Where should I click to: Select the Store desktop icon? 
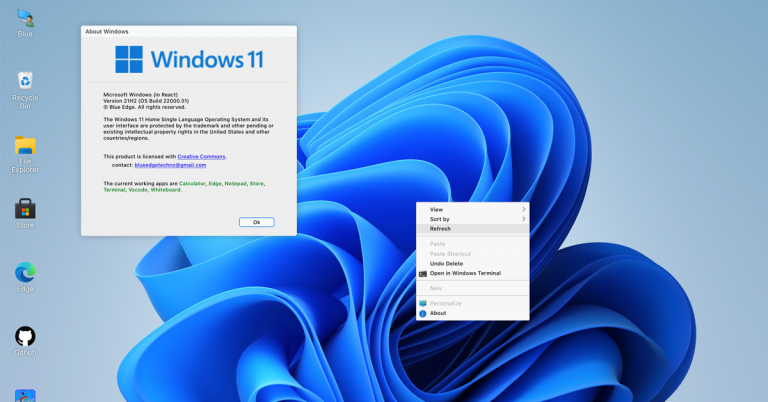point(25,213)
